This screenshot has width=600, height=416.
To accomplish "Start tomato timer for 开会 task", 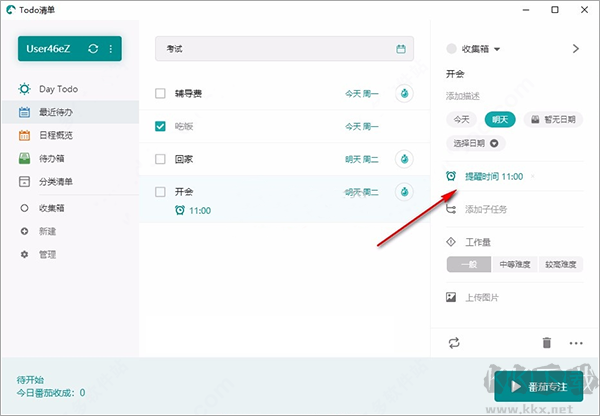I will pyautogui.click(x=404, y=192).
